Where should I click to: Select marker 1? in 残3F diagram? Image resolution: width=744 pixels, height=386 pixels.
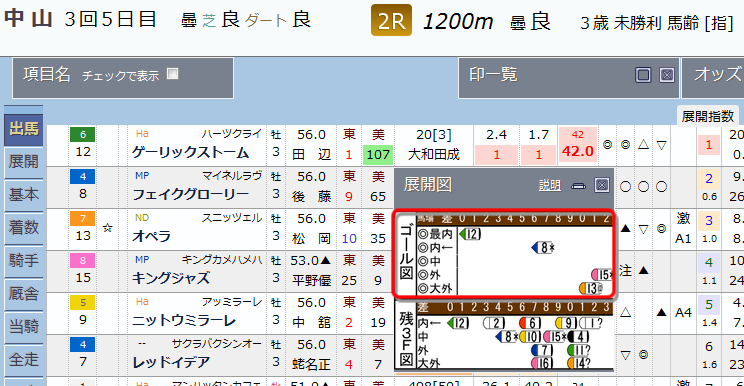(591, 323)
